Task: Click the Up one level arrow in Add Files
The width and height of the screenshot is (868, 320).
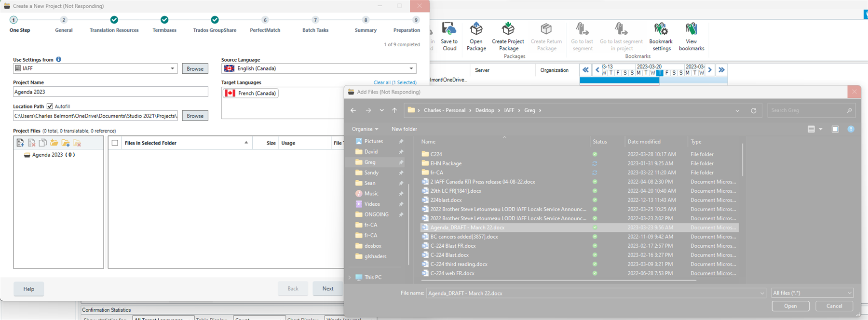Action: [394, 110]
